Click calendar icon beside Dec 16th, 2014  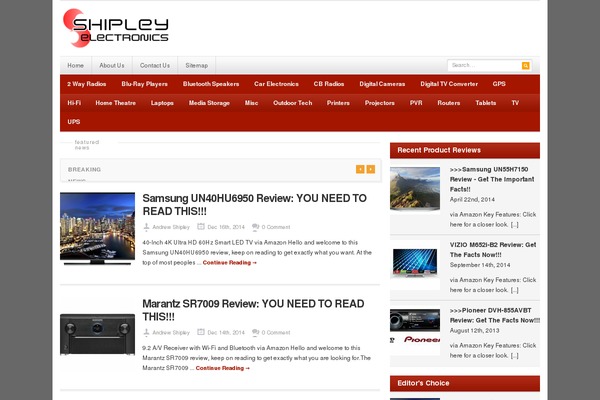(x=201, y=227)
